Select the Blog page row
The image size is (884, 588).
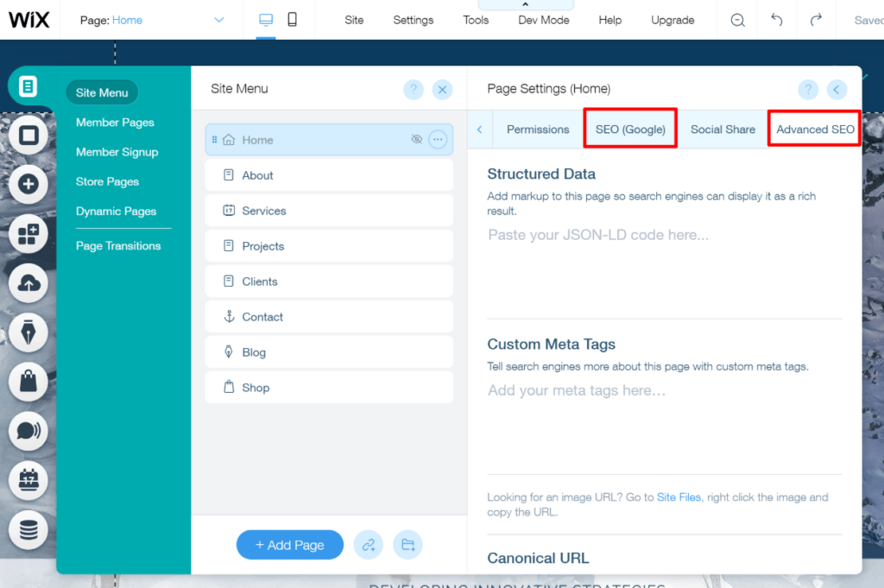click(x=329, y=352)
